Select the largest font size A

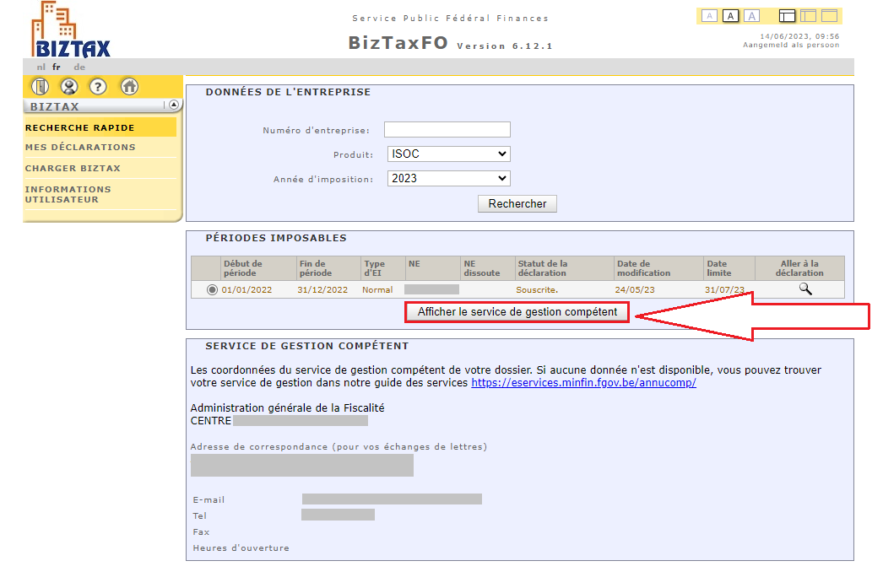(752, 16)
